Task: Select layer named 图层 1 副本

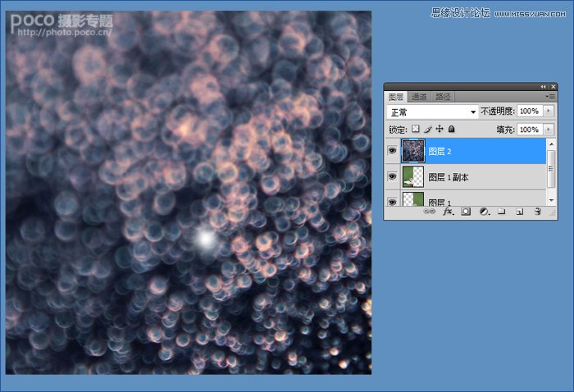Action: (448, 177)
